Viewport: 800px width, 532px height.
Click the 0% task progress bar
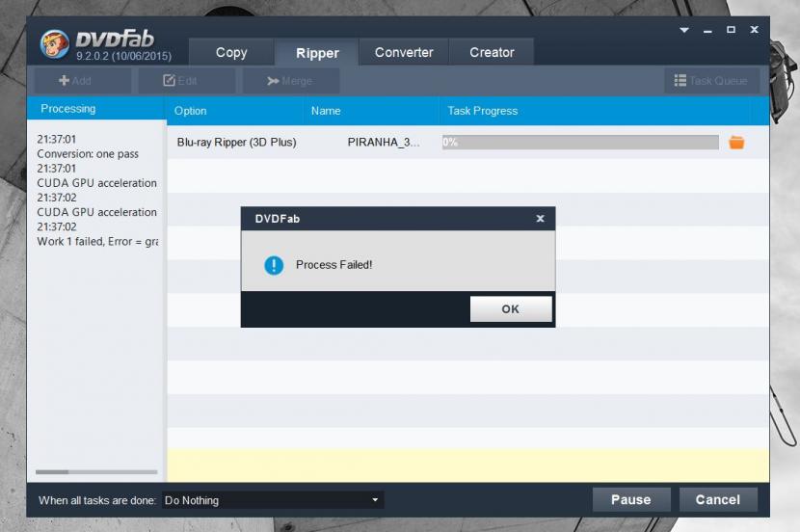580,143
